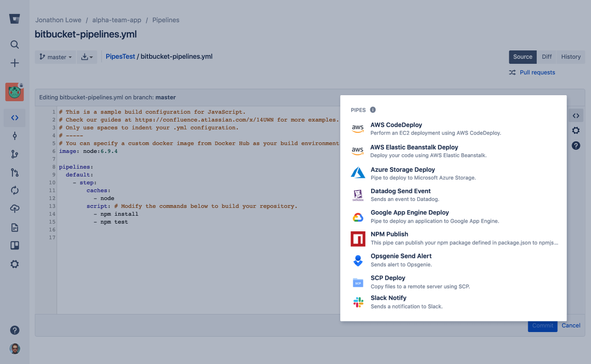Image resolution: width=591 pixels, height=364 pixels.
Task: Click the AWS logo beside CodeDeploy
Action: click(x=358, y=128)
